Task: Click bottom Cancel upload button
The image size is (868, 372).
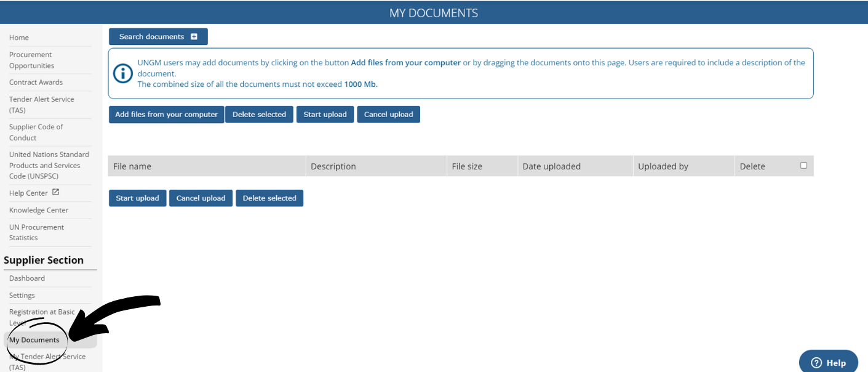Action: coord(201,198)
